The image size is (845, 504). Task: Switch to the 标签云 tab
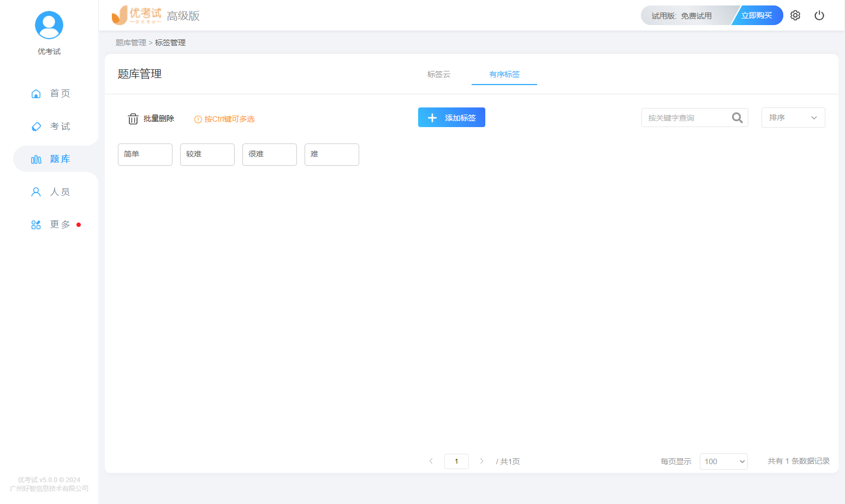tap(439, 74)
